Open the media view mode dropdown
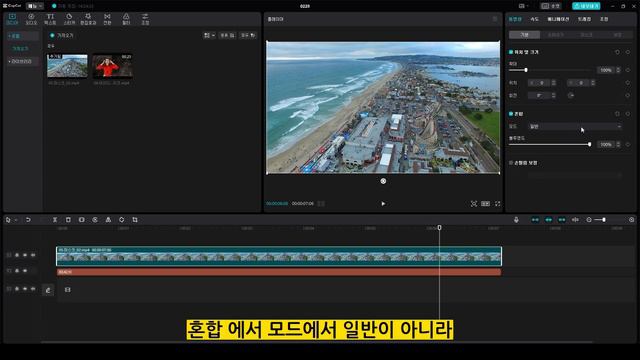Viewport: 640px width, 360px height. click(x=209, y=36)
